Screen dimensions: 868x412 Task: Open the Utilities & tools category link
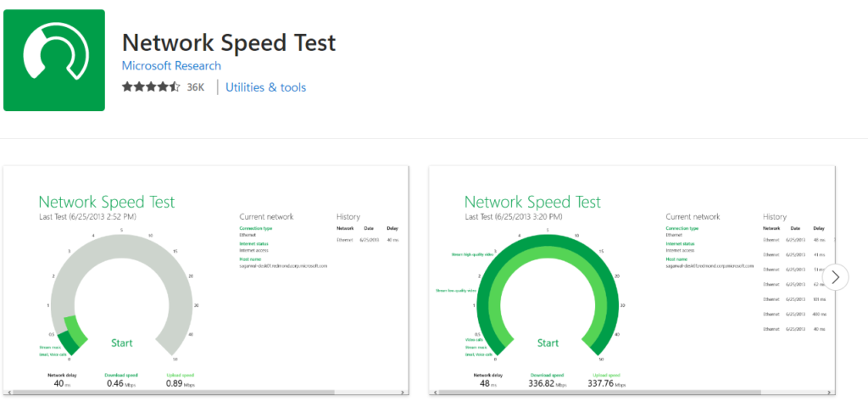click(265, 87)
